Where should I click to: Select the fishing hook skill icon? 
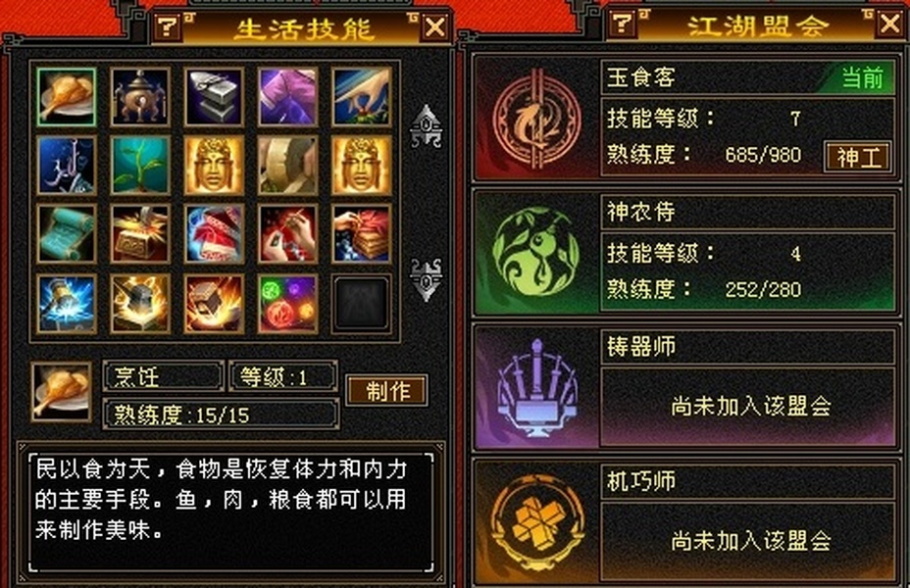66,166
